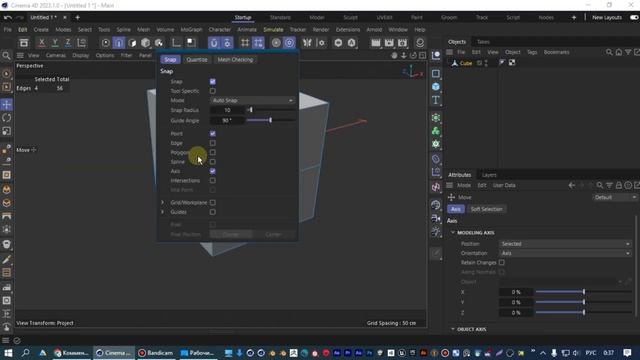Image resolution: width=640 pixels, height=360 pixels.
Task: Click the Attributes back arrow icon
Action: coord(571,185)
